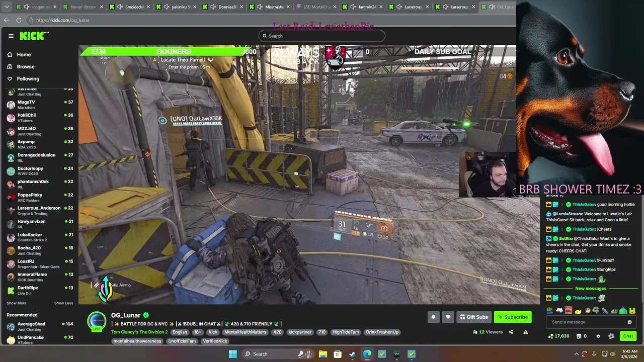644x362 pixels.
Task: Show hidden system tray icons
Action: tap(576, 354)
